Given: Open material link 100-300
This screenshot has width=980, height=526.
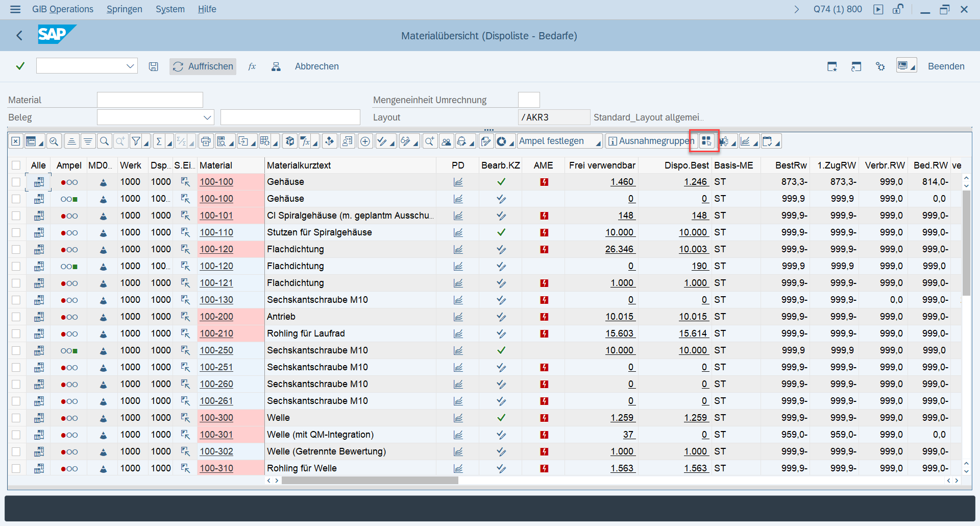Looking at the screenshot, I should click(x=216, y=418).
